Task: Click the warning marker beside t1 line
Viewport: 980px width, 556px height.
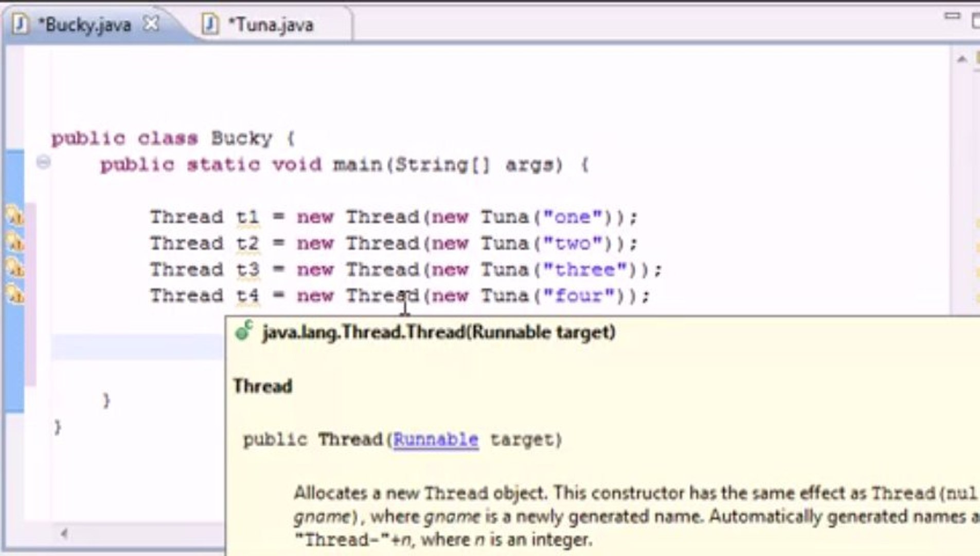Action: tap(15, 216)
